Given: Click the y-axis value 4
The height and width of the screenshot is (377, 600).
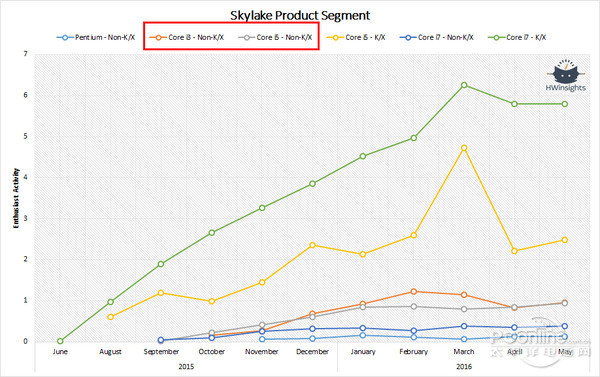Looking at the screenshot, I should point(26,177).
